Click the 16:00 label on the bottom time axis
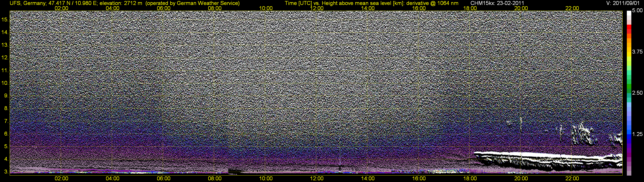The height and width of the screenshot is (182, 644). [x=419, y=179]
